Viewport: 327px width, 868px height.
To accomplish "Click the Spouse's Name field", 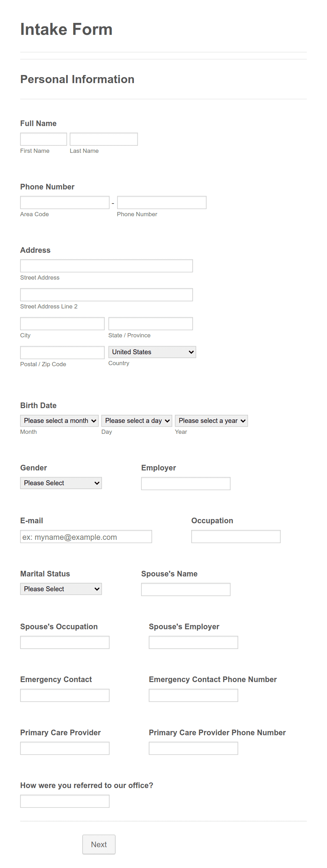I will [185, 589].
